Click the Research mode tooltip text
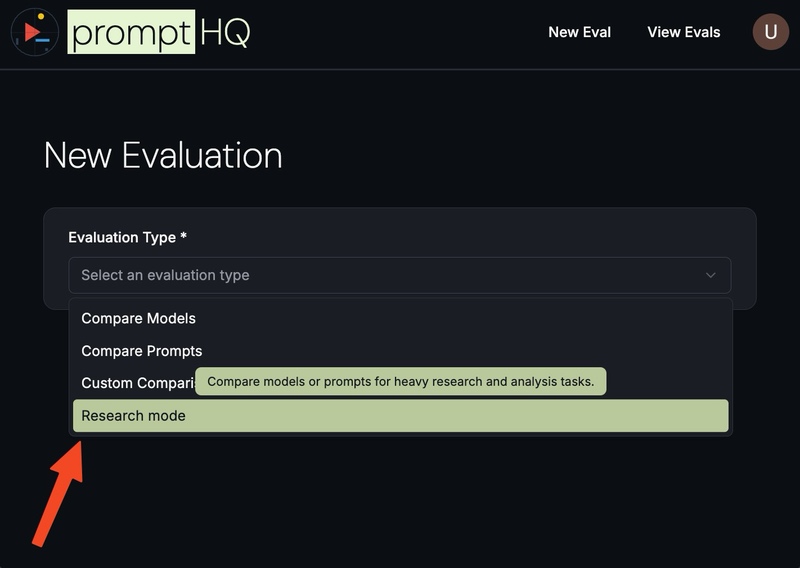Viewport: 800px width, 568px height. coord(400,381)
